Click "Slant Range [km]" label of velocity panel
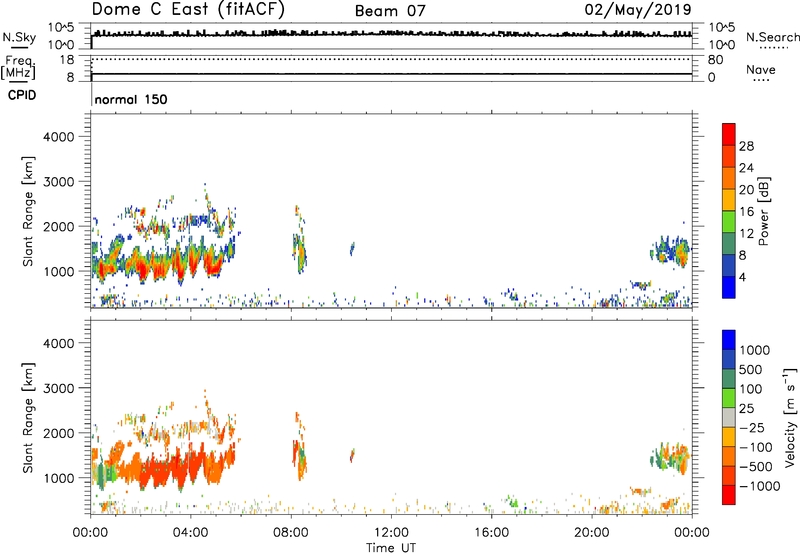 tap(28, 418)
